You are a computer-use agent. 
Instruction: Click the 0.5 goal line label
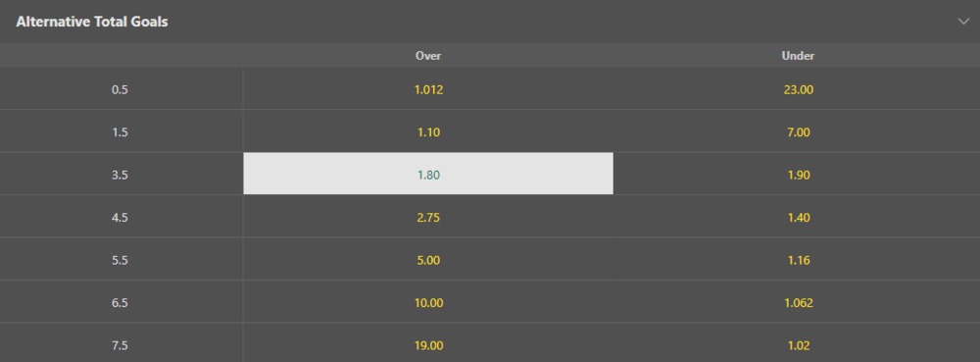coord(120,90)
